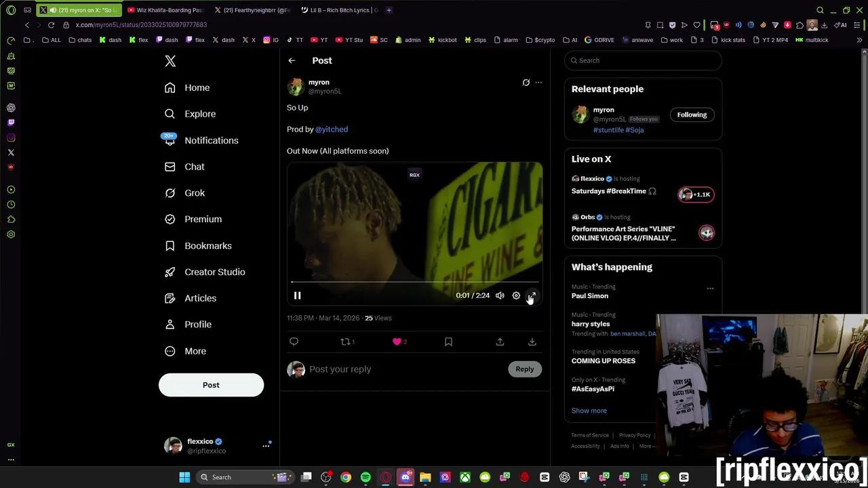
Task: Pause the video
Action: pos(297,296)
